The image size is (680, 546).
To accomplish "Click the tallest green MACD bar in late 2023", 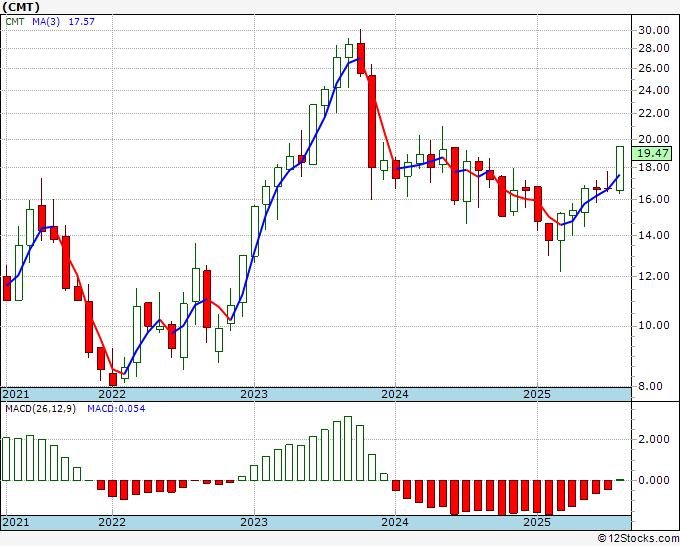I will coord(348,448).
